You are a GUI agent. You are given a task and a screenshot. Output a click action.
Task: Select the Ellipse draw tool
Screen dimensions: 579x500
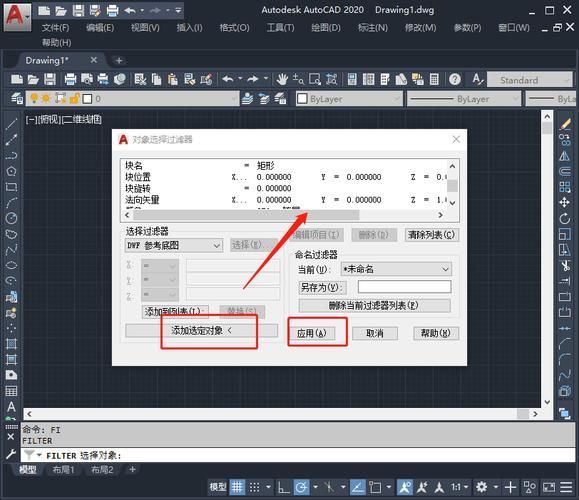click(x=11, y=265)
